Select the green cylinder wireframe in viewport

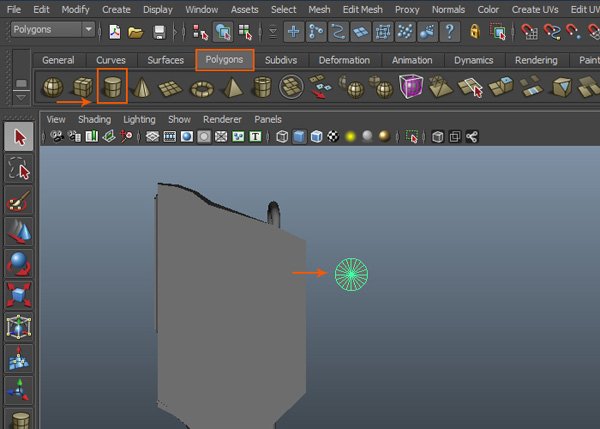(x=351, y=274)
